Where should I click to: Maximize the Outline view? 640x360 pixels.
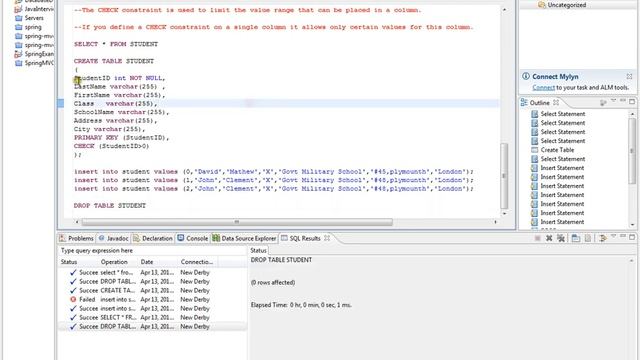point(632,101)
